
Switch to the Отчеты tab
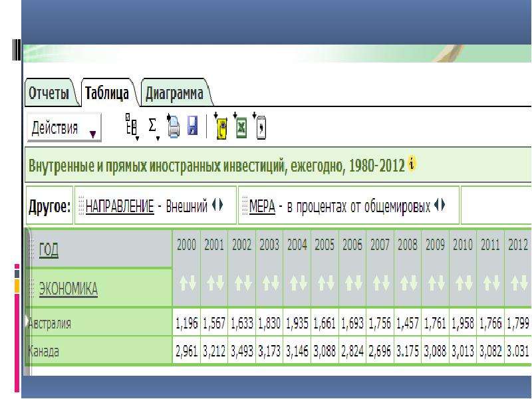49,93
